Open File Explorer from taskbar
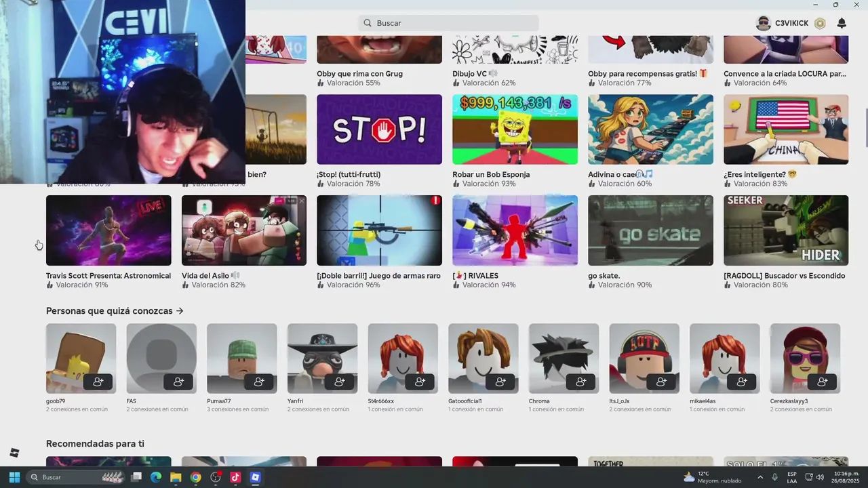Screen dimensions: 868x488 click(176, 477)
